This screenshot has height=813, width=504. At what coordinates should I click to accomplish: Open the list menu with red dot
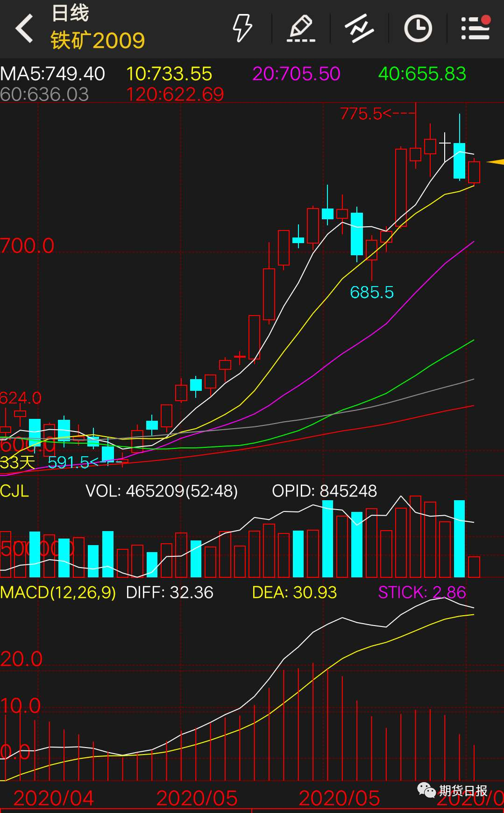pyautogui.click(x=476, y=29)
